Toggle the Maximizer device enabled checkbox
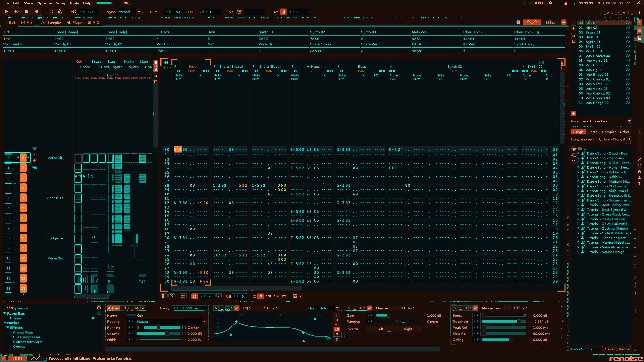 [476, 308]
